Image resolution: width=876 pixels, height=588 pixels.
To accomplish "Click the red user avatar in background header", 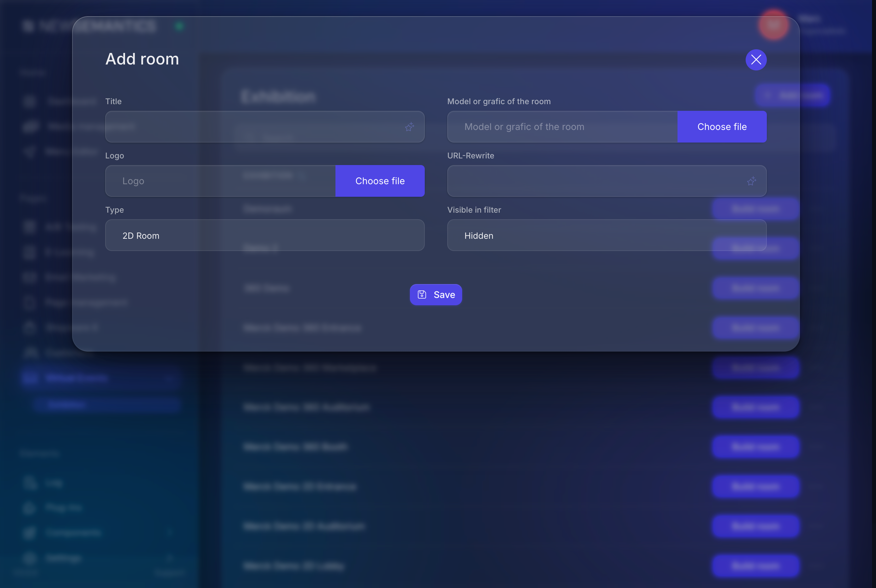I will click(x=773, y=25).
